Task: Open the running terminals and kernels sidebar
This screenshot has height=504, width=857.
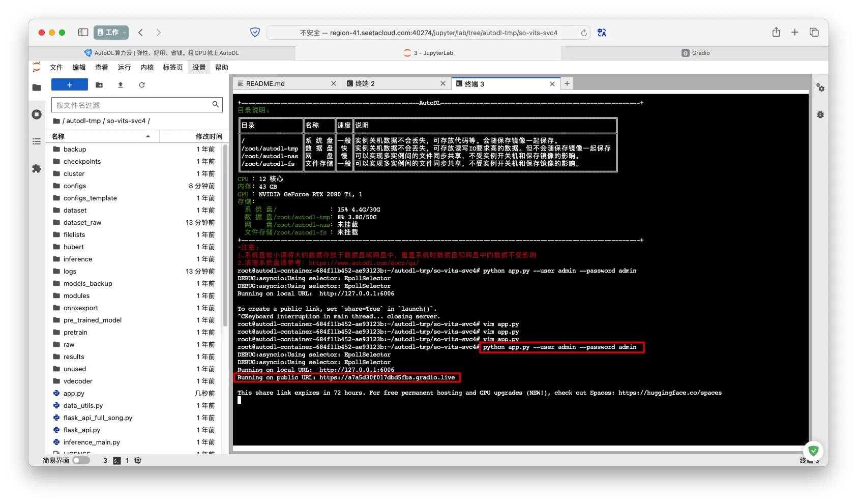Action: point(37,114)
